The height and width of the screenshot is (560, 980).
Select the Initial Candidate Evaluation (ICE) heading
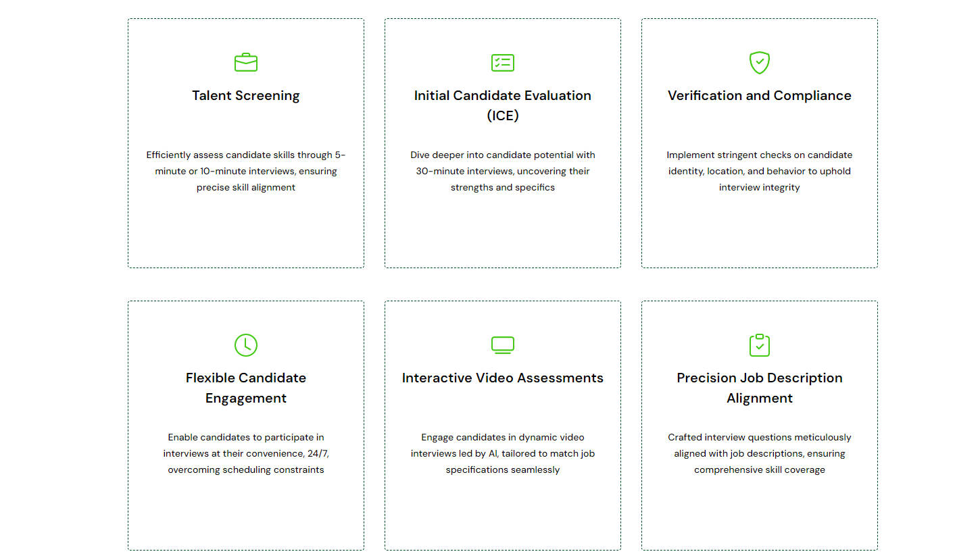503,105
